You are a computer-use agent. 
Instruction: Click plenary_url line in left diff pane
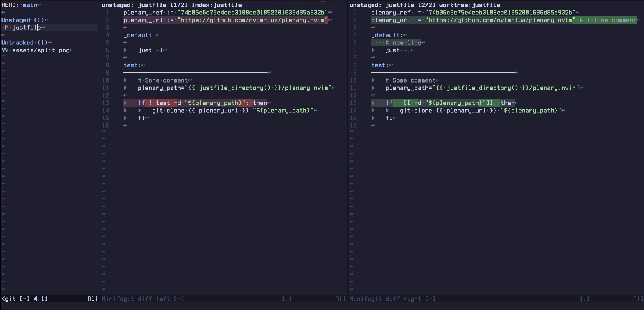tap(226, 20)
